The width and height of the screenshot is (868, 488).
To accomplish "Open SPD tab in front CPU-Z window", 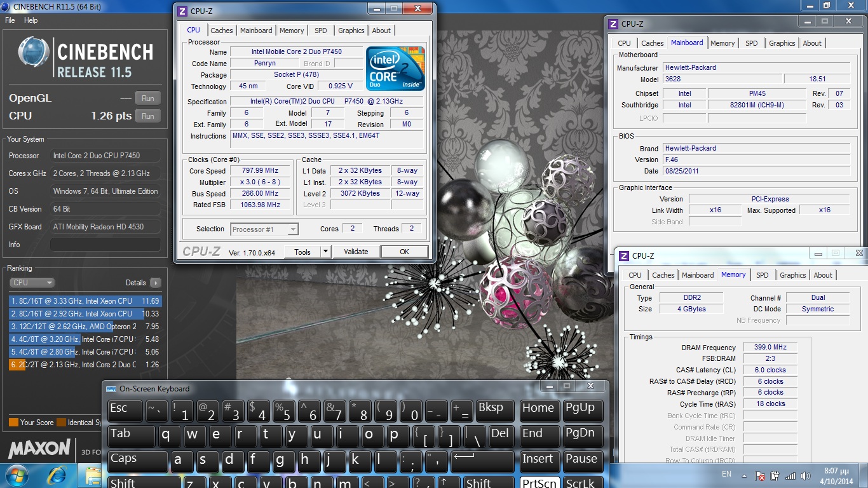I will [321, 30].
